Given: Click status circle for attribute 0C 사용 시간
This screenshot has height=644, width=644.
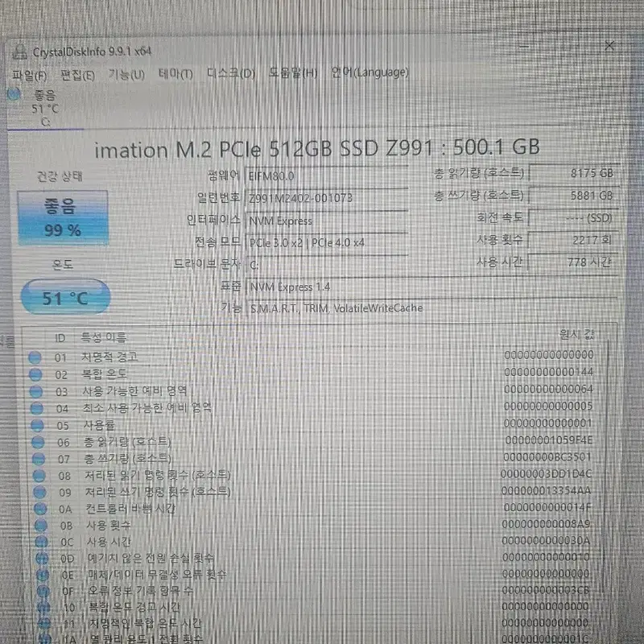Looking at the screenshot, I should click(x=42, y=542).
